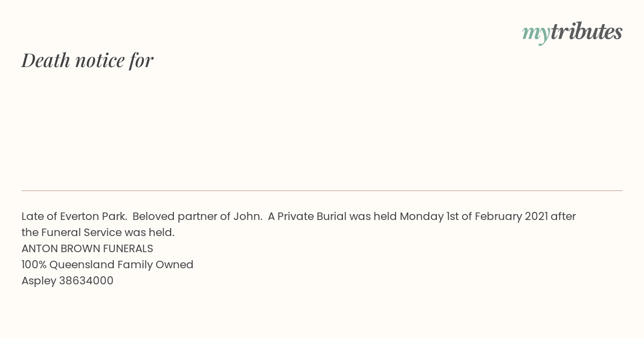644x338 pixels.
Task: Click the number 38634000
Action: [86, 281]
